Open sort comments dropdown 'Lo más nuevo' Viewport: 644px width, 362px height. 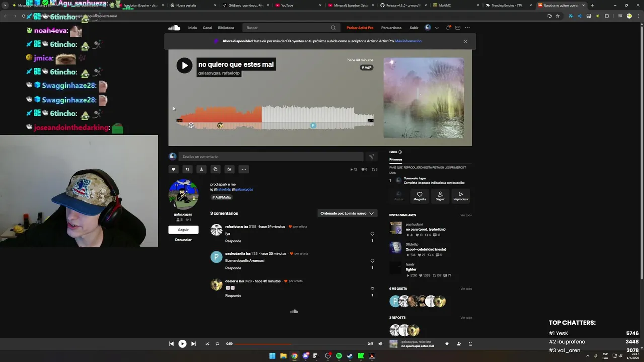[347, 213]
